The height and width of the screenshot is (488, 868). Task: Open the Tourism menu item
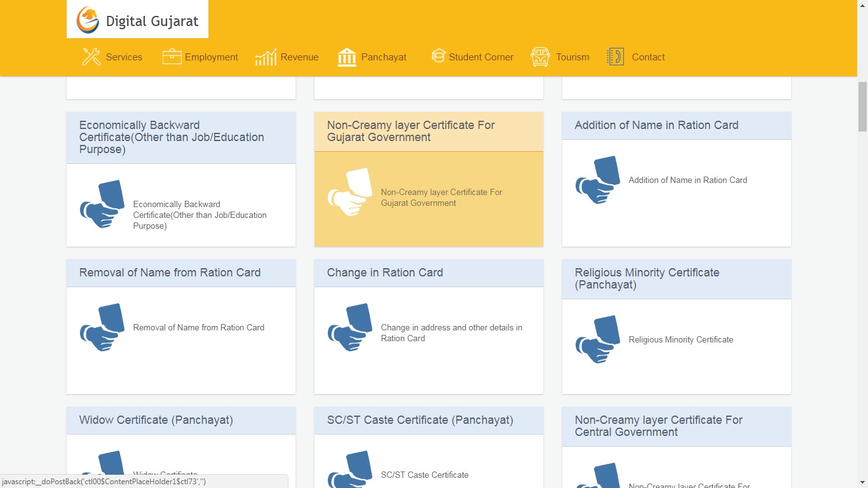572,57
